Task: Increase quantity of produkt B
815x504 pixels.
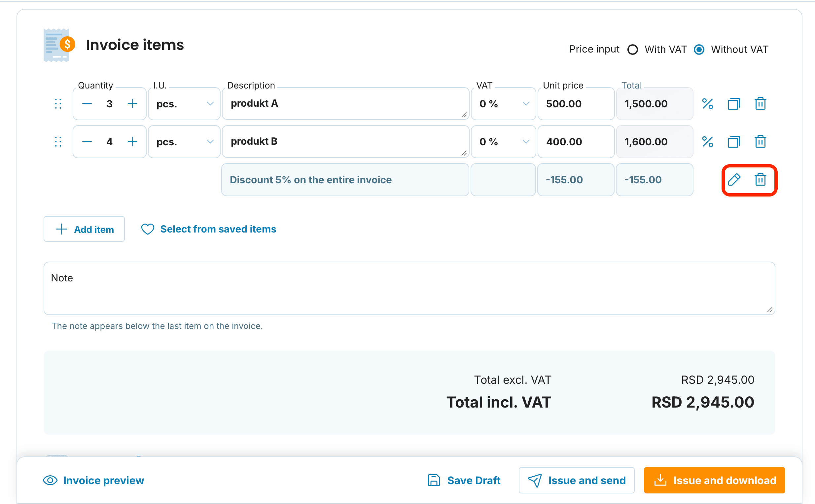Action: (x=133, y=142)
